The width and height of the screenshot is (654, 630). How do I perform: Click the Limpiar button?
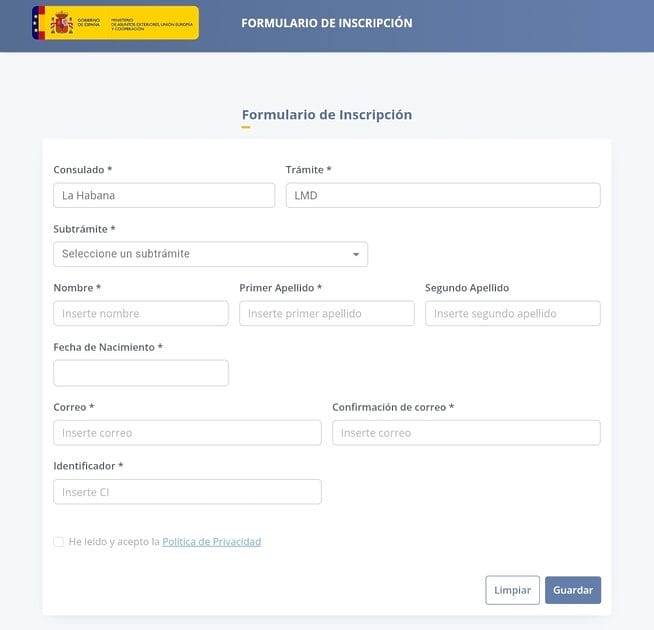[x=512, y=590]
